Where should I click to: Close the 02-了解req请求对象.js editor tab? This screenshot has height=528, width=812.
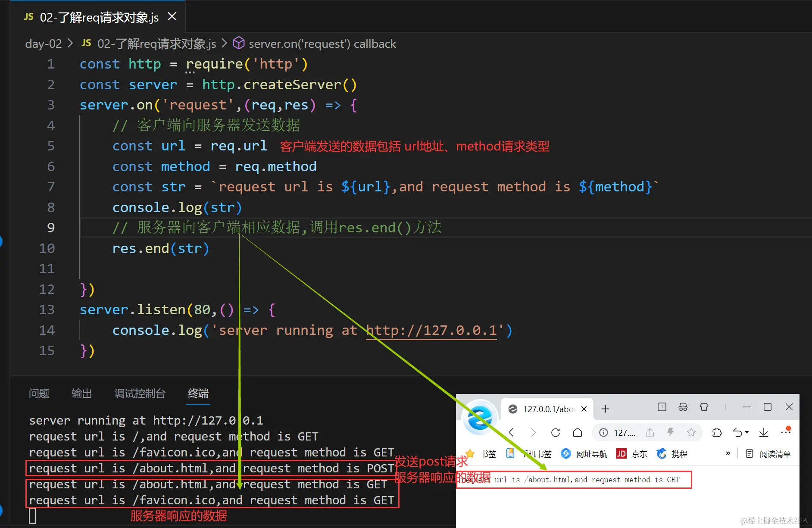[172, 16]
